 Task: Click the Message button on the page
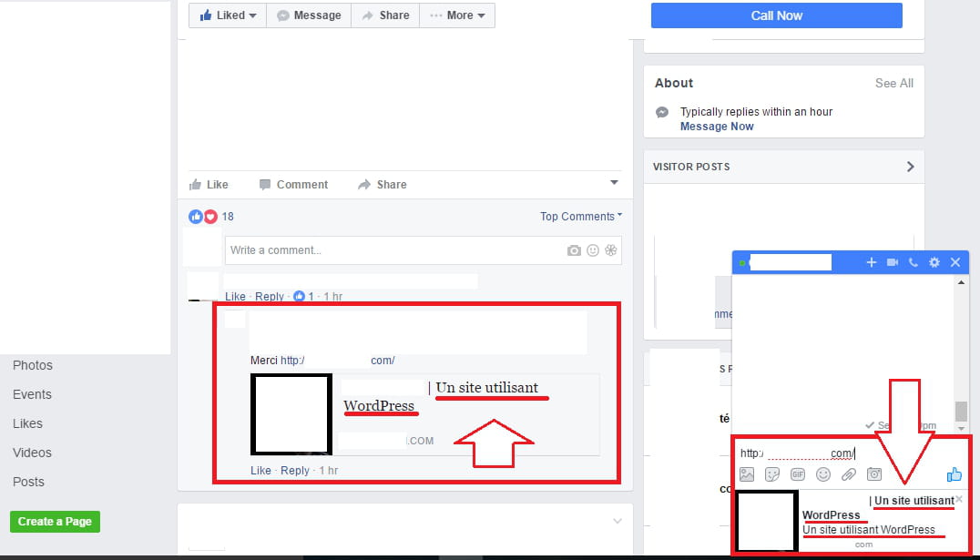[309, 15]
